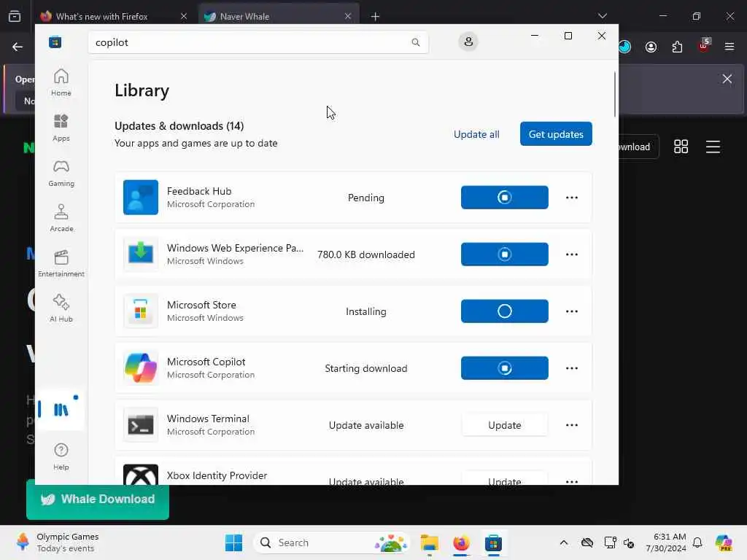
Task: Open Home in Microsoft Store sidebar
Action: pos(61,82)
